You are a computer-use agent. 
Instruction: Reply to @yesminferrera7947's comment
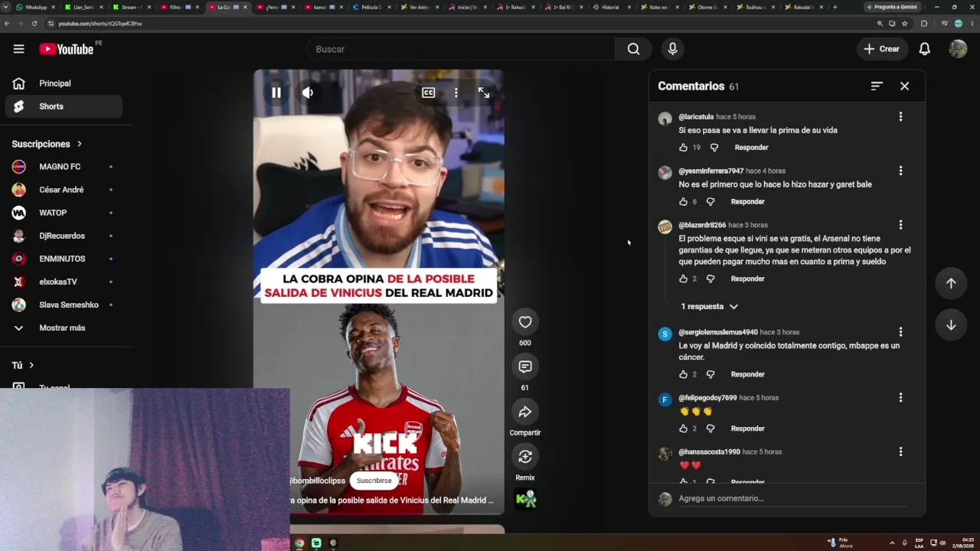748,202
